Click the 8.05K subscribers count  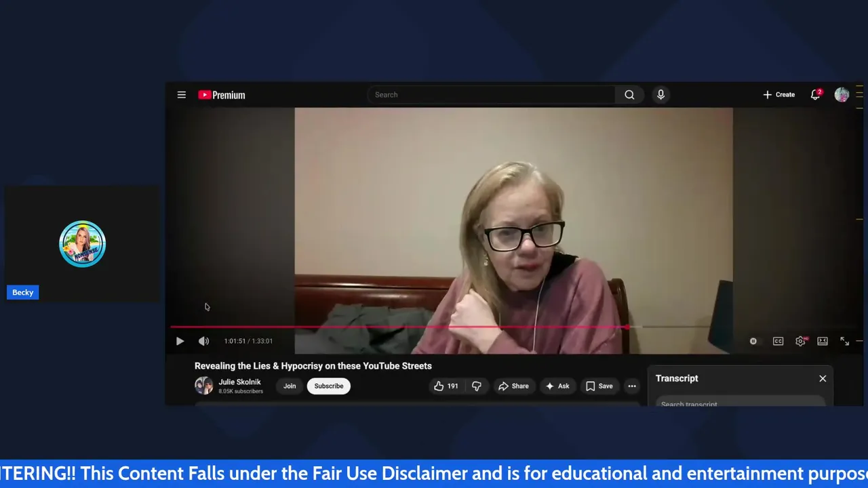[241, 391]
